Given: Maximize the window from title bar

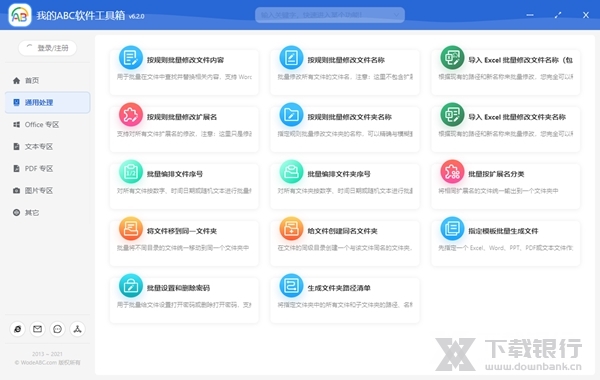Looking at the screenshot, I should 558,15.
